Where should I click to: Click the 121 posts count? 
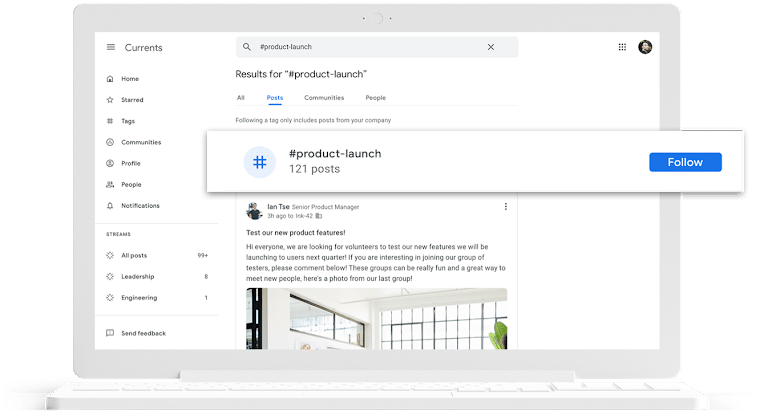(x=314, y=169)
